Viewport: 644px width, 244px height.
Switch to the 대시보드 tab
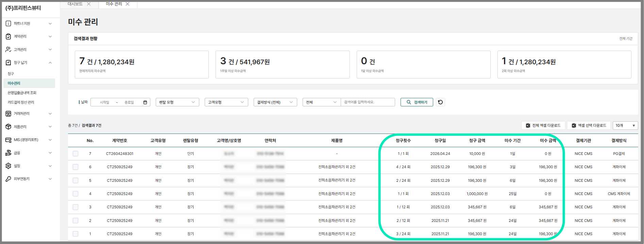75,4
